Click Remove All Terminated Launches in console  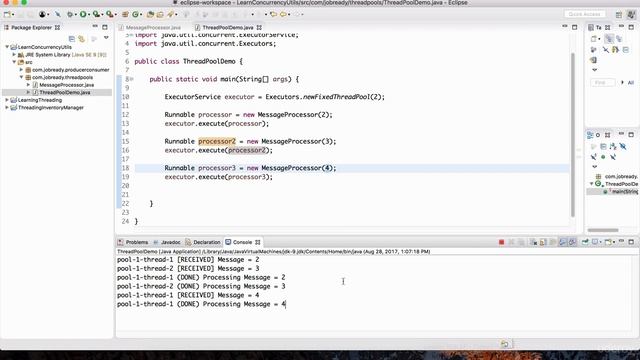[x=521, y=242]
